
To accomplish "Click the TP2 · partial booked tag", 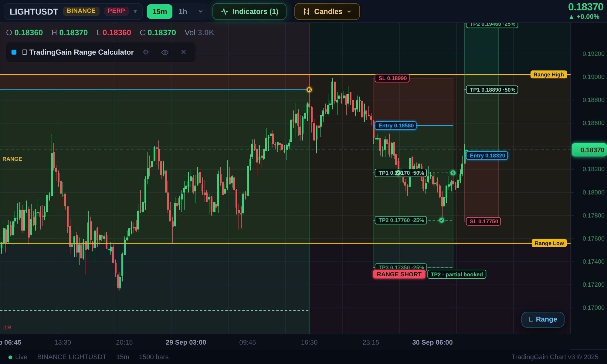I will [x=456, y=275].
